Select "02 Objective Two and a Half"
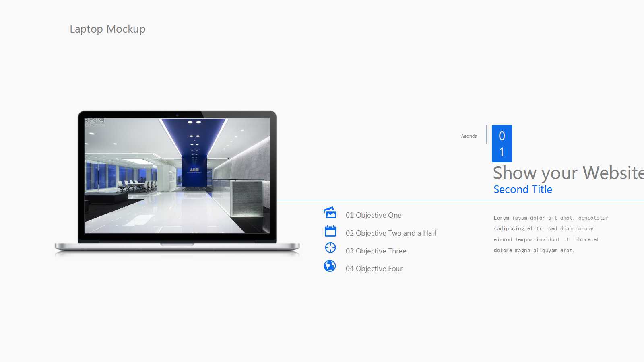 pos(391,233)
